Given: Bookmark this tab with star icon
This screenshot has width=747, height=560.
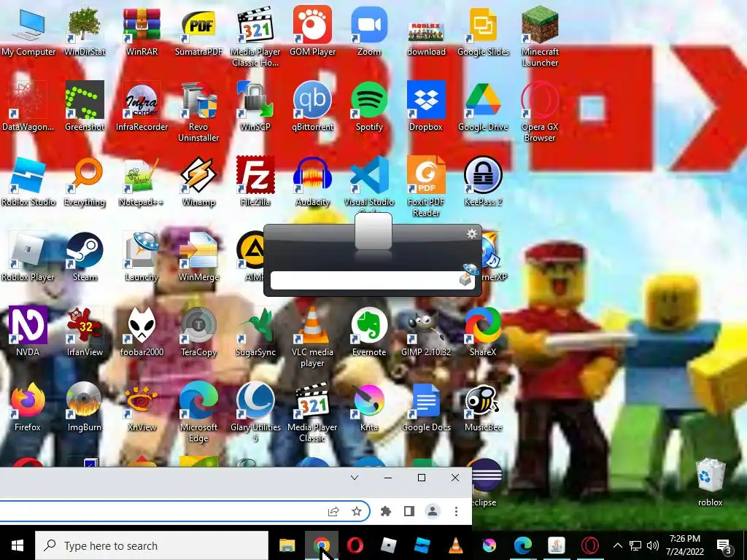Looking at the screenshot, I should pos(356,511).
